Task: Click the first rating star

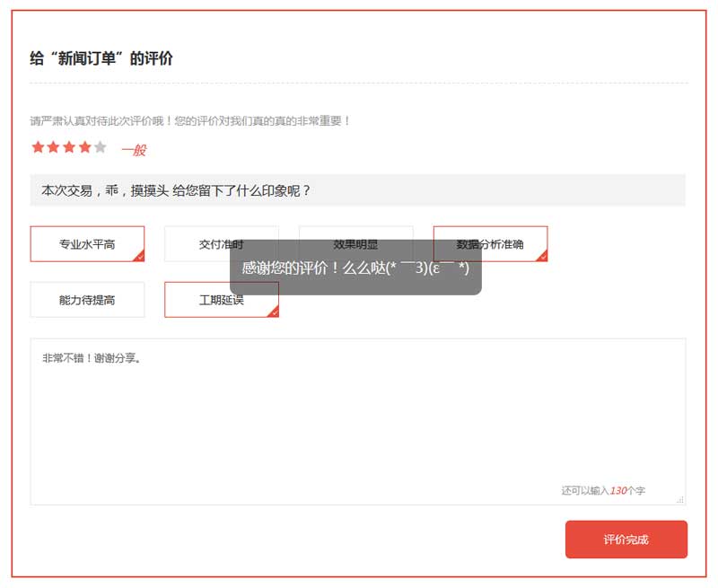Action: pos(38,147)
